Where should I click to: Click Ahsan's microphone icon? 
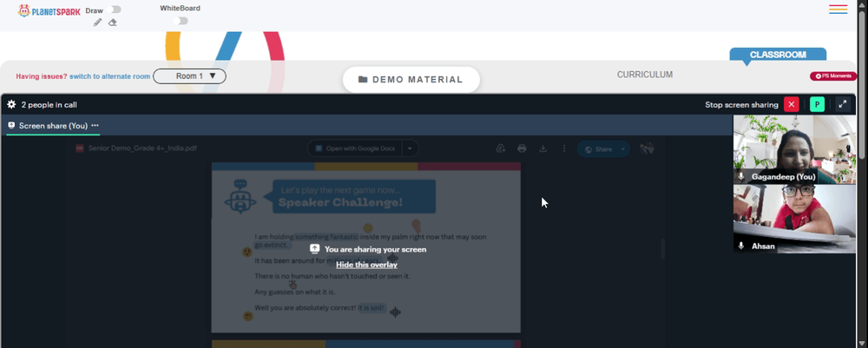(x=741, y=246)
